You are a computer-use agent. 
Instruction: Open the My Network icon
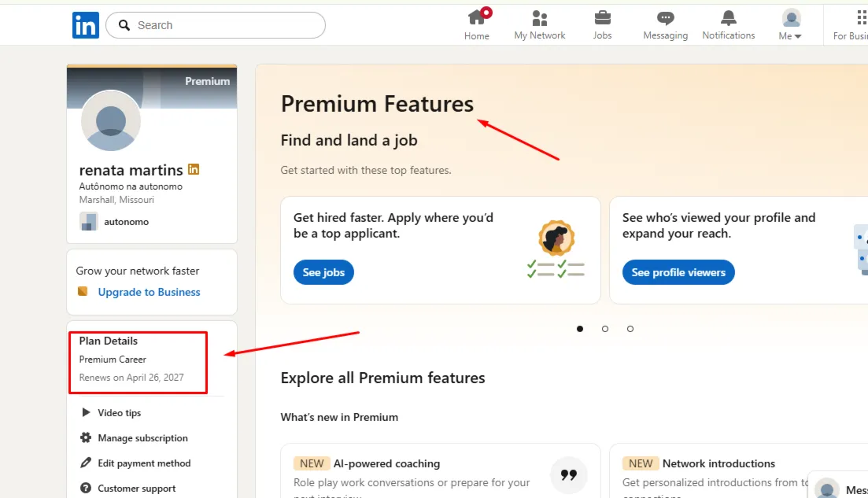[539, 18]
